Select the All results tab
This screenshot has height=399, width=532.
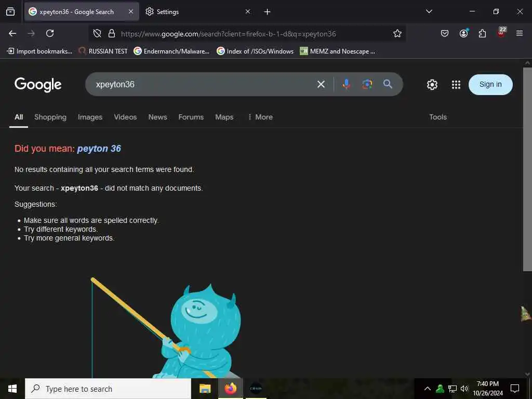[x=19, y=117]
